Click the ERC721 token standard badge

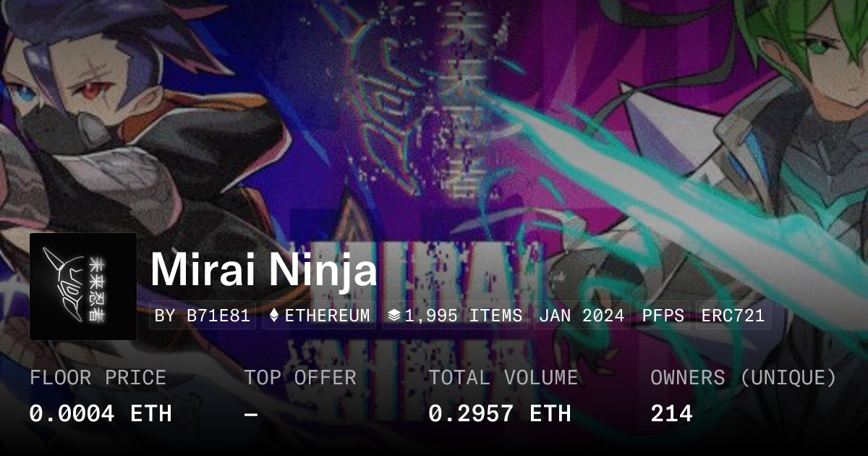tap(733, 316)
